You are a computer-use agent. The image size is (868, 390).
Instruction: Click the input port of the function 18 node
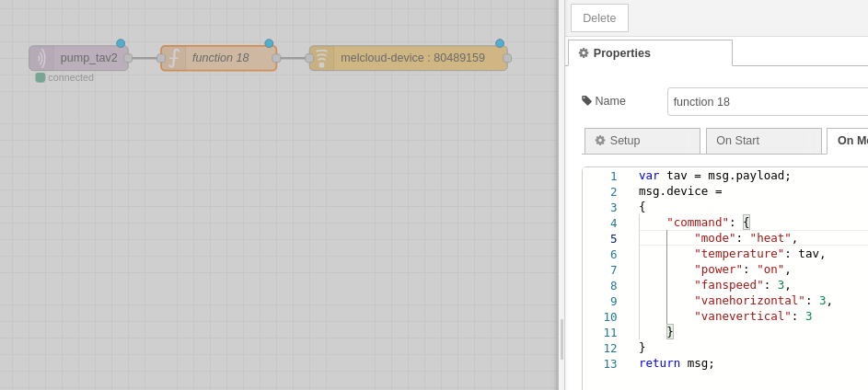tap(161, 58)
